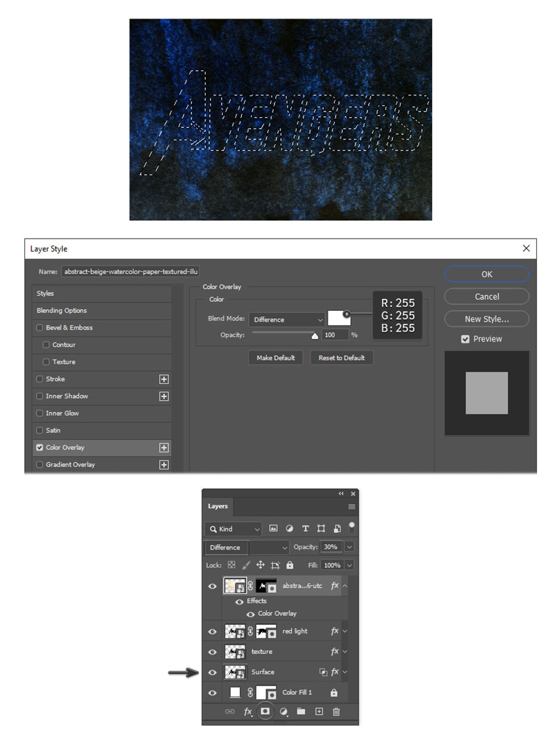
Task: Enable Inner Glow checkbox
Action: coord(40,413)
